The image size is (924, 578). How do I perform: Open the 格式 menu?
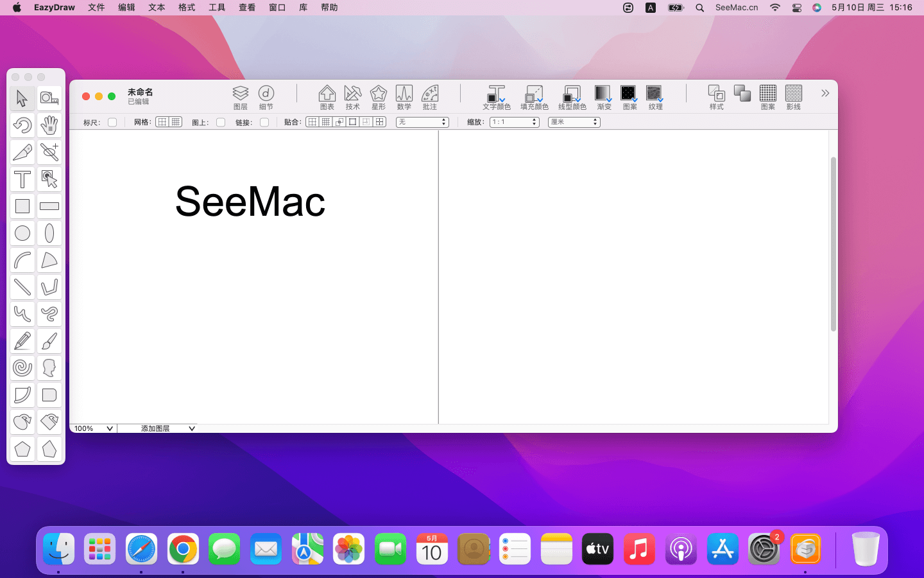tap(187, 8)
